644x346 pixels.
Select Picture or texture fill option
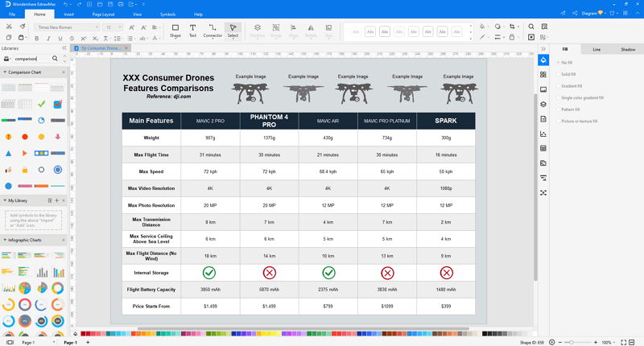577,121
